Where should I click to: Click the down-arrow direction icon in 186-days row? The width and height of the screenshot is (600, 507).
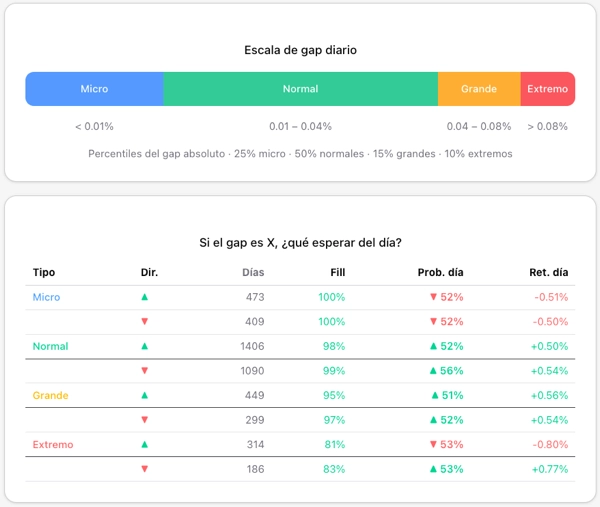(145, 469)
